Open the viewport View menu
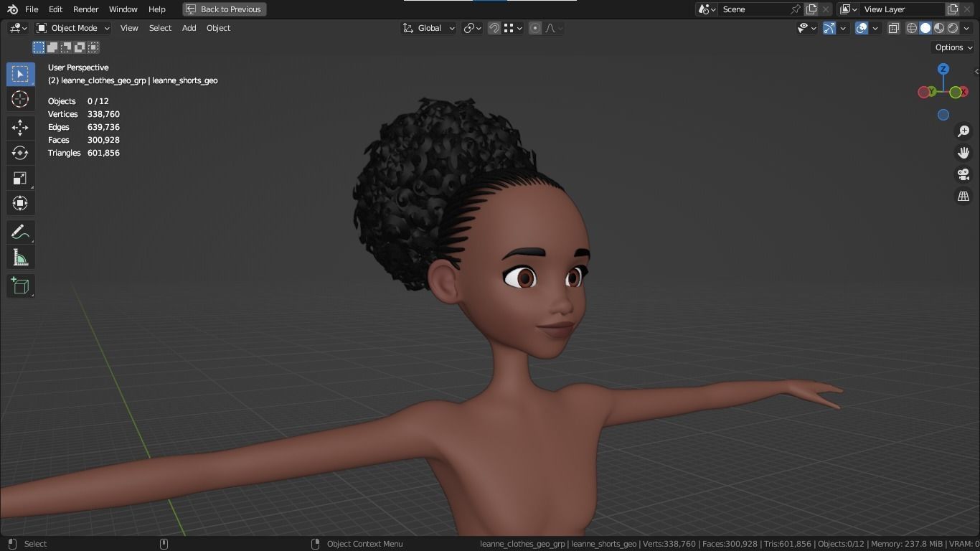The width and height of the screenshot is (980, 551). click(x=129, y=28)
